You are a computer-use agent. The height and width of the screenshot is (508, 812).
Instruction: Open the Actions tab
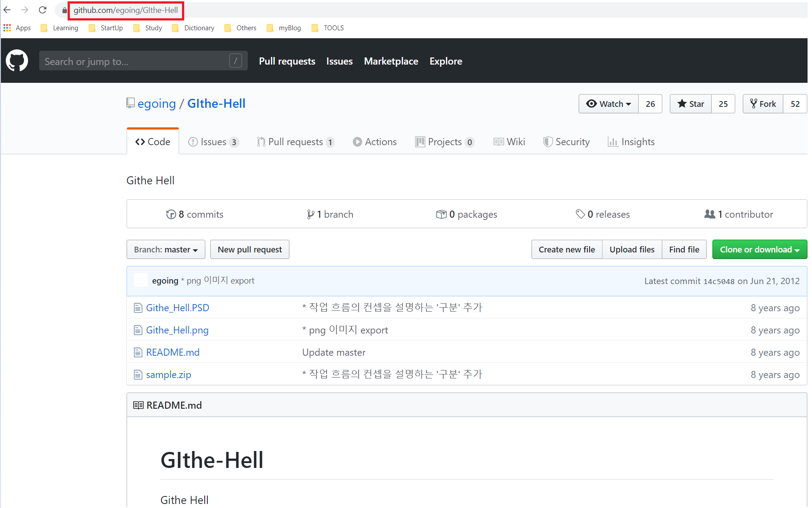click(x=375, y=142)
